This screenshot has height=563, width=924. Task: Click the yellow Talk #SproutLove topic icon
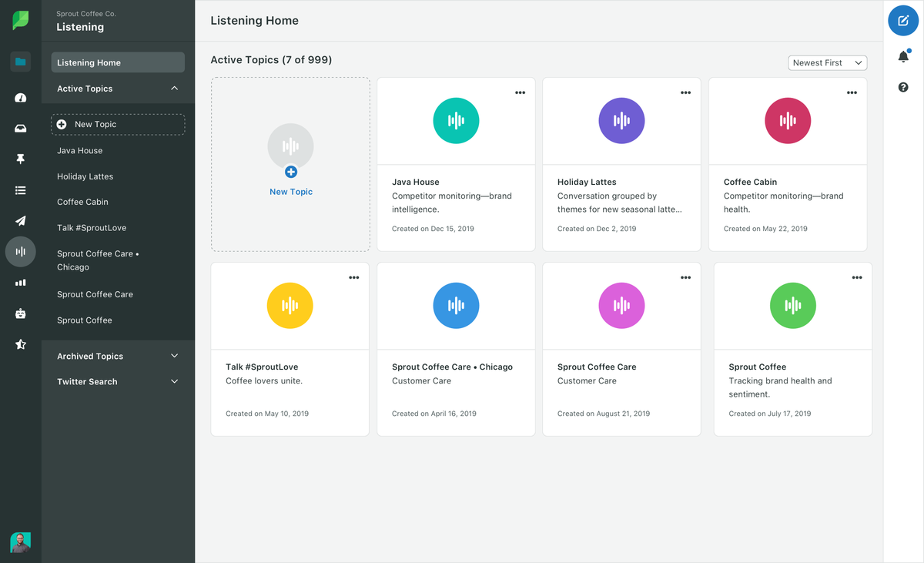pyautogui.click(x=290, y=306)
